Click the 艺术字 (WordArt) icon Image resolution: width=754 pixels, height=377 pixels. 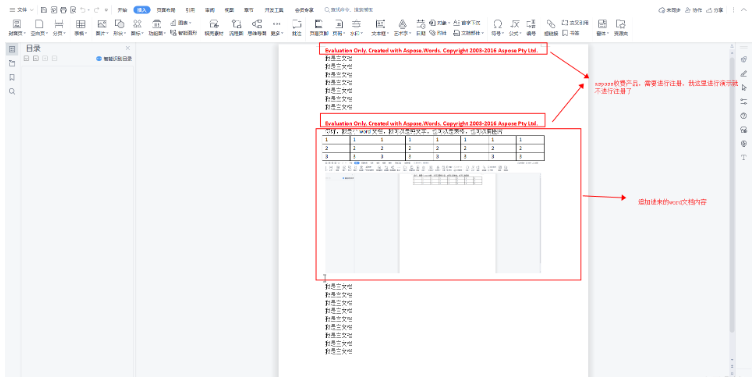pos(402,24)
